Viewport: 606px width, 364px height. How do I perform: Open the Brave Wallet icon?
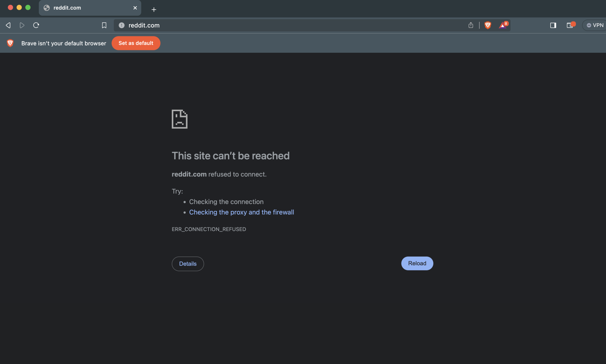click(x=570, y=25)
